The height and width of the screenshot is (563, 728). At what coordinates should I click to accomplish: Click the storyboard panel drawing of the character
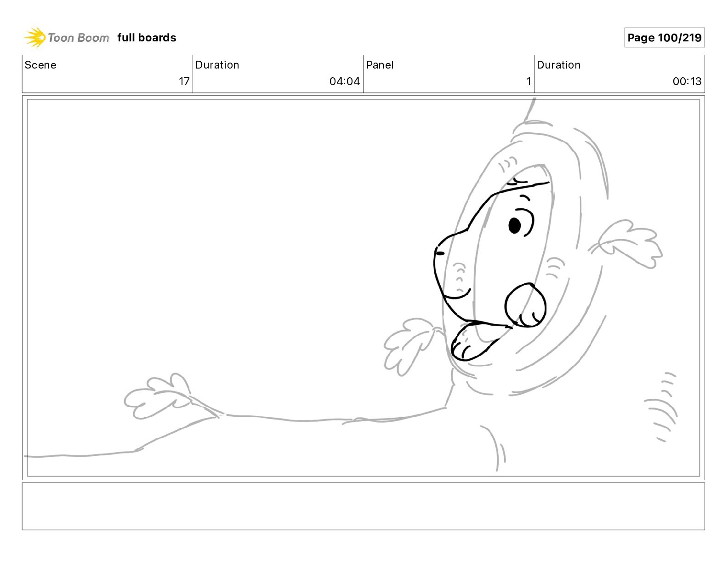click(363, 287)
